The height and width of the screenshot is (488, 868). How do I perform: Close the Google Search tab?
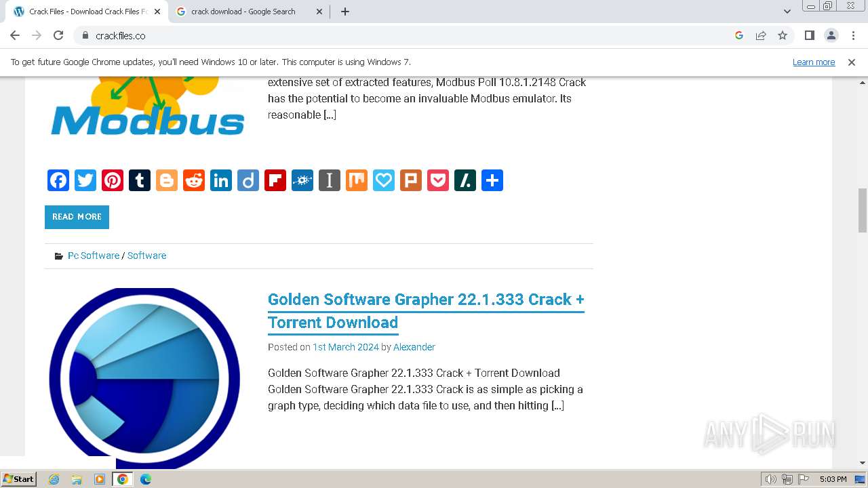coord(319,12)
